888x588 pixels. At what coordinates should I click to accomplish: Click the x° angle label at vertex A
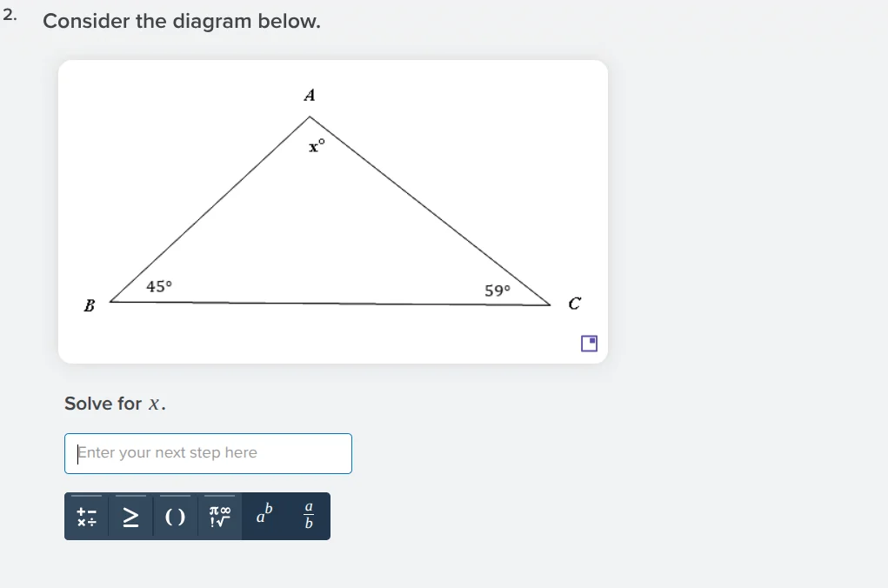[316, 145]
